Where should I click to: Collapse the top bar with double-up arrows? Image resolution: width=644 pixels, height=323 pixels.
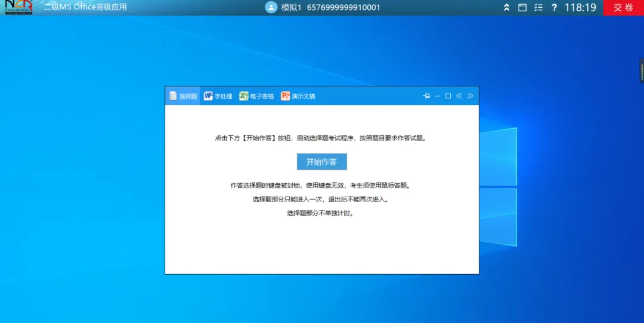pos(507,7)
